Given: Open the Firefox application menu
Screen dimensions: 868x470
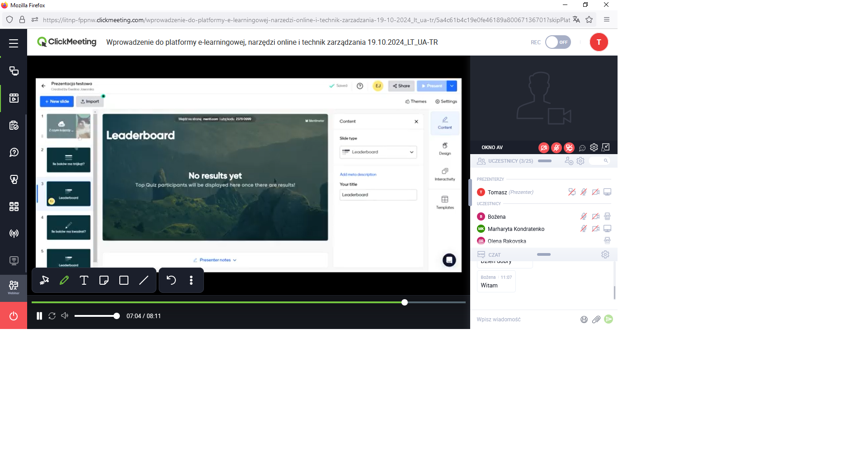Looking at the screenshot, I should [607, 19].
